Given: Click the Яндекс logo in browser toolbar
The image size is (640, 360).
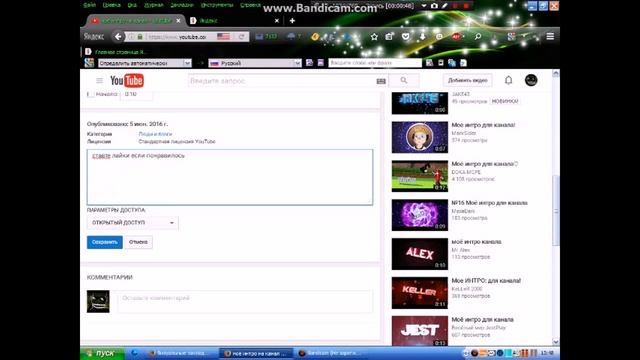Looking at the screenshot, I should pyautogui.click(x=94, y=37).
